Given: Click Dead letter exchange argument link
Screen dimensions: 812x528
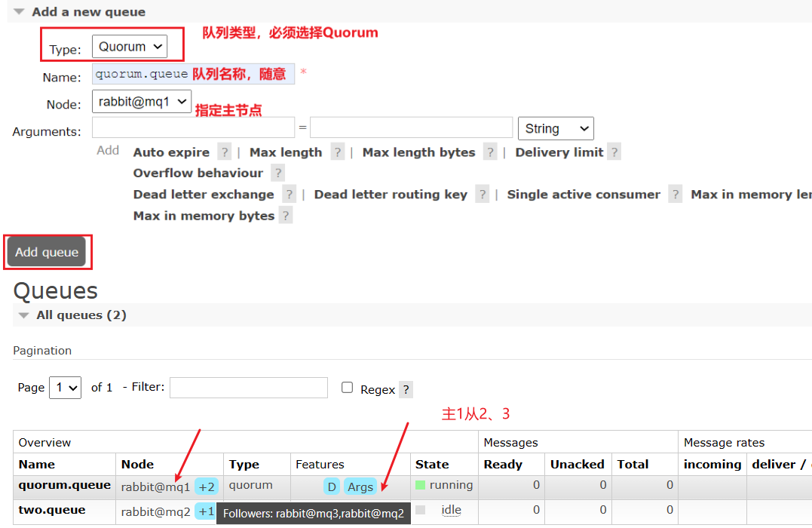Looking at the screenshot, I should pos(204,195).
